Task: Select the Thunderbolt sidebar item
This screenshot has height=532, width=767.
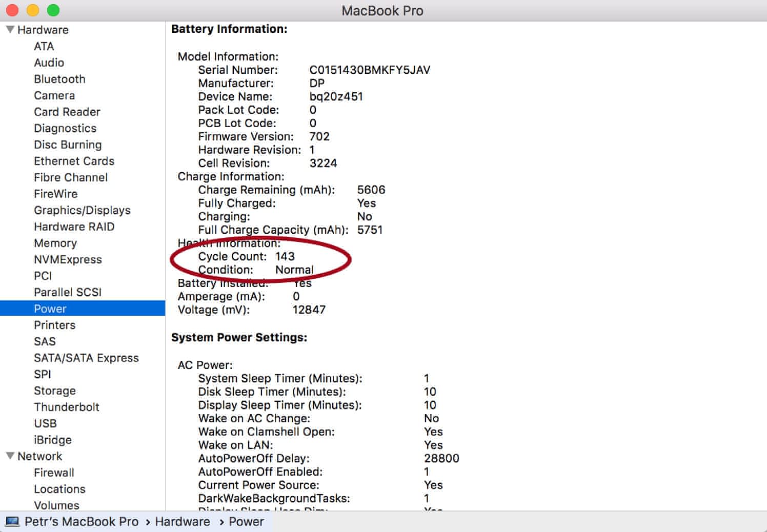Action: click(x=67, y=407)
